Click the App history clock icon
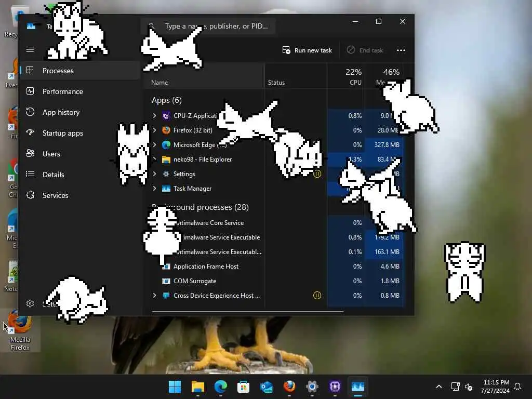The width and height of the screenshot is (532, 399). pos(30,112)
